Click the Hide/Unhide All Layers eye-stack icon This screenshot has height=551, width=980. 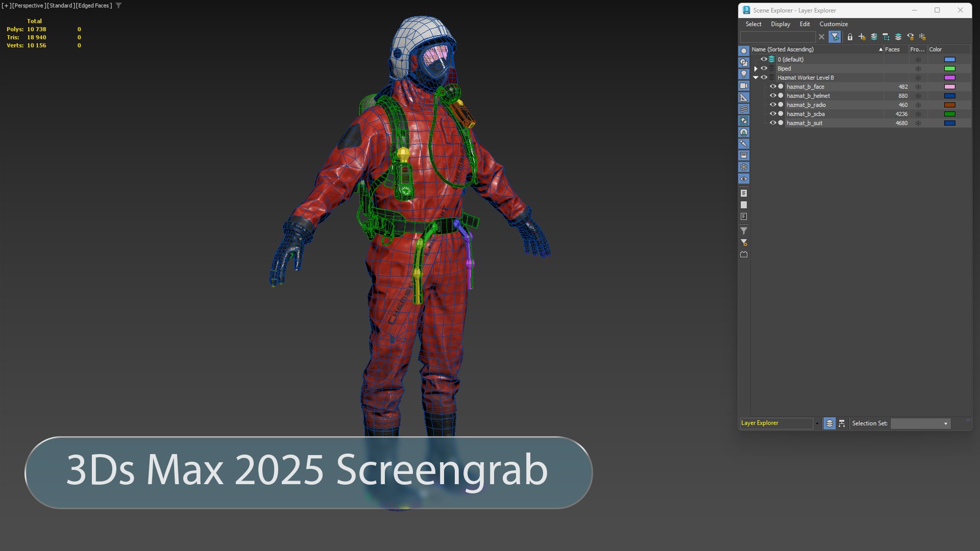click(911, 37)
